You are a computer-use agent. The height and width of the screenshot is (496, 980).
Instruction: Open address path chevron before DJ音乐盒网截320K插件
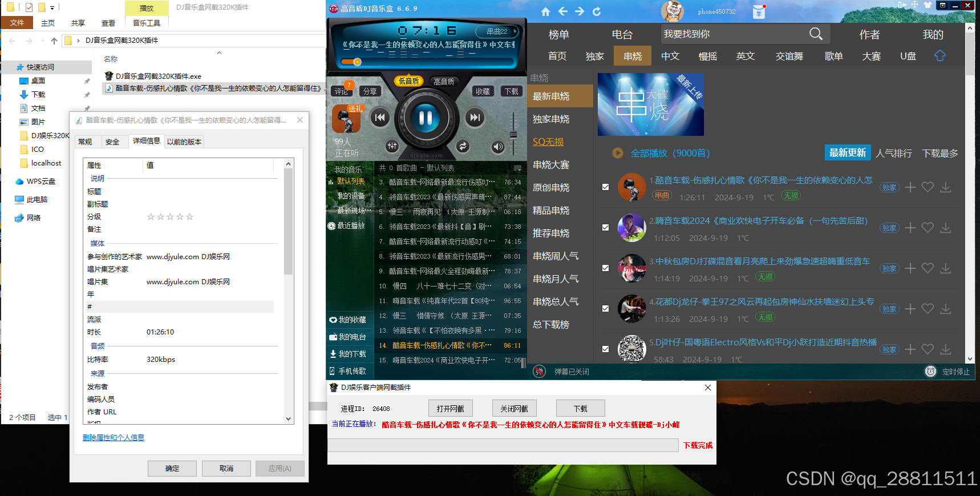[x=79, y=41]
